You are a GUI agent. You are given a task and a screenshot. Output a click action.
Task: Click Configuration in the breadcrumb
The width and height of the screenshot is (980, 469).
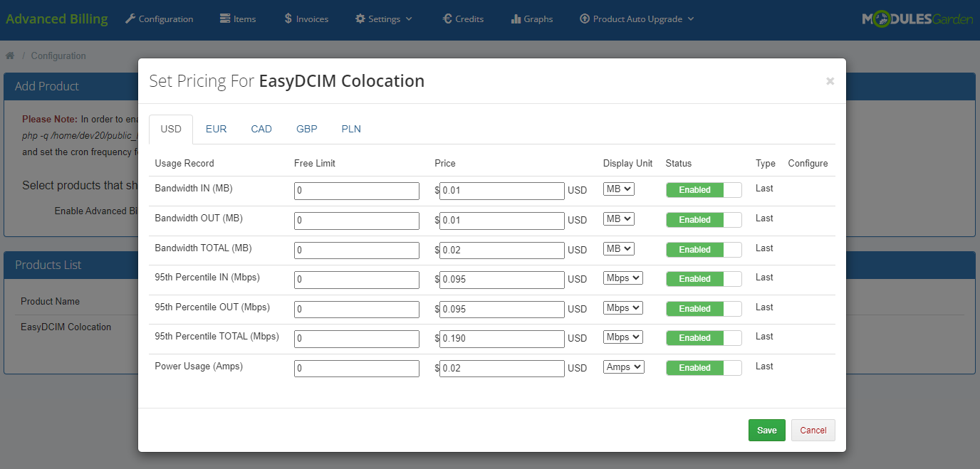point(58,56)
